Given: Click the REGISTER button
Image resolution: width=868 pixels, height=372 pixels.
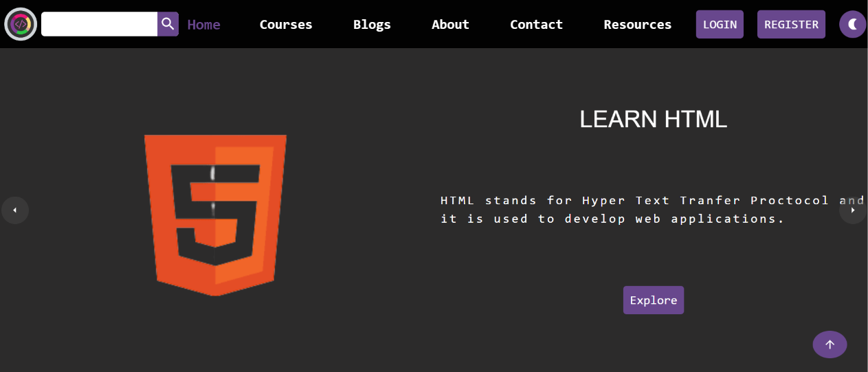Looking at the screenshot, I should pyautogui.click(x=791, y=24).
